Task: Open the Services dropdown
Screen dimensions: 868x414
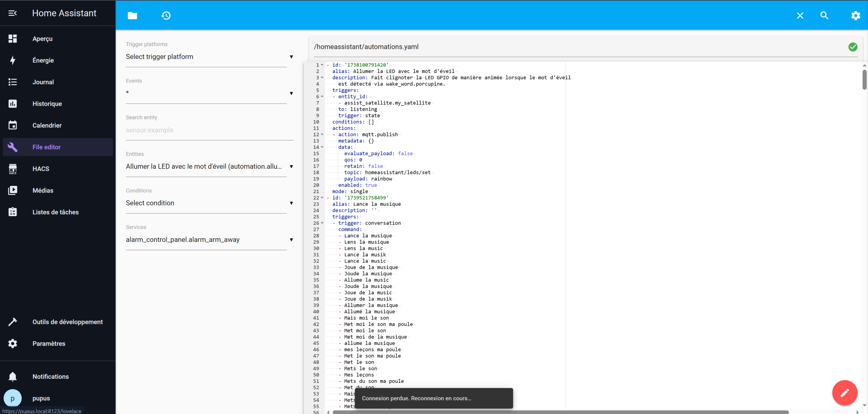Action: 210,239
